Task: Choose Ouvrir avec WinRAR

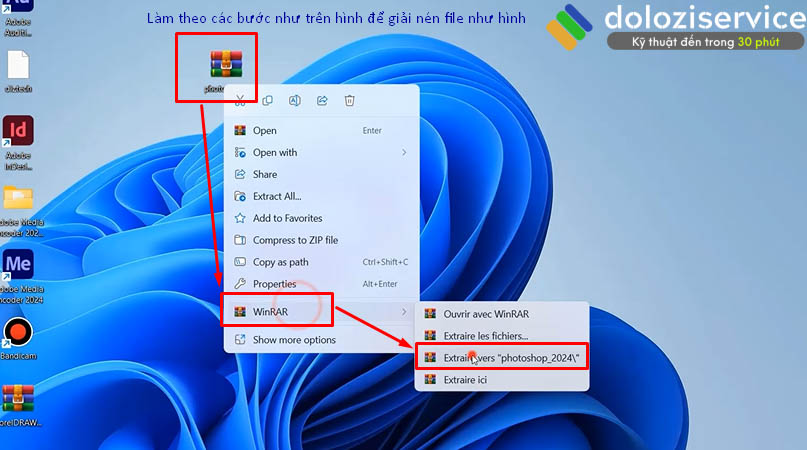Action: 502,314
